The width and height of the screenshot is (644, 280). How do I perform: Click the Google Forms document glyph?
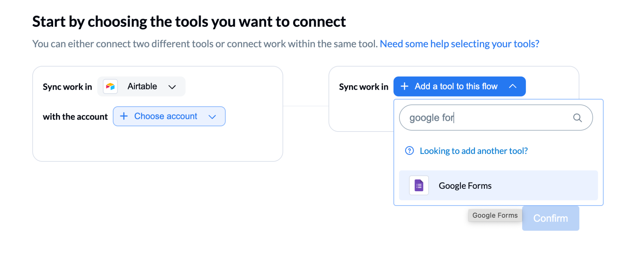(x=419, y=185)
